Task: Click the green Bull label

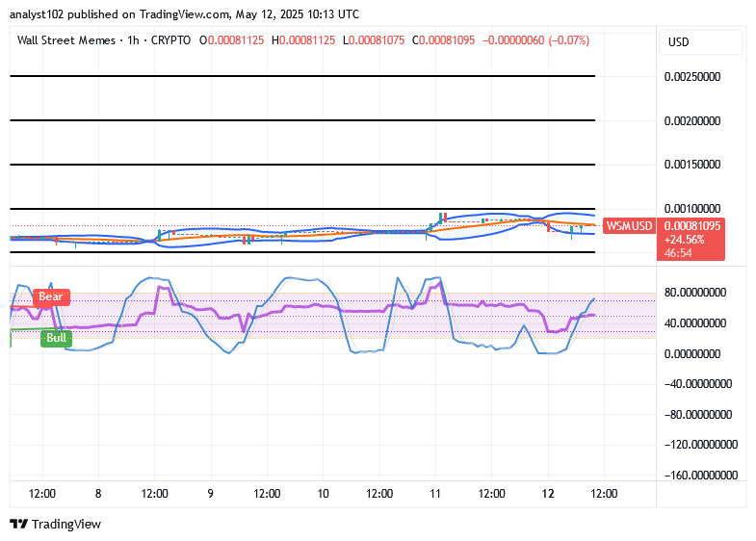Action: [57, 338]
